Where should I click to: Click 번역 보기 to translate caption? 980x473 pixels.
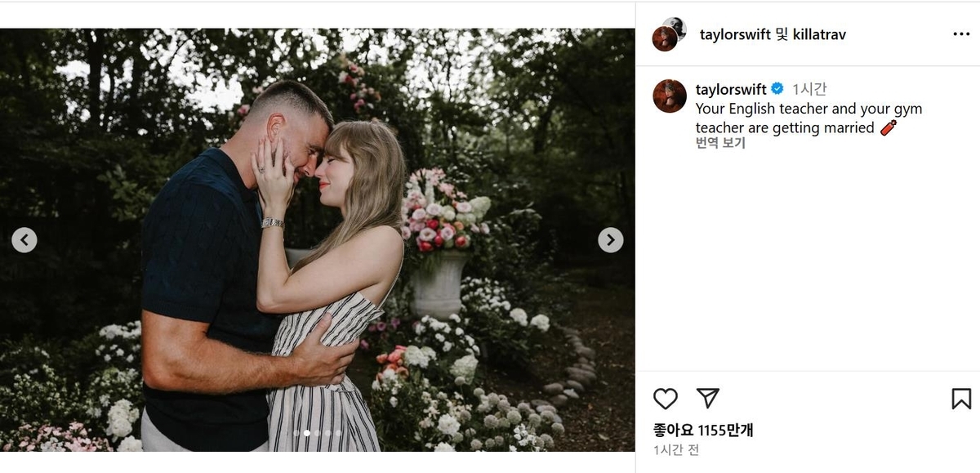[x=719, y=143]
